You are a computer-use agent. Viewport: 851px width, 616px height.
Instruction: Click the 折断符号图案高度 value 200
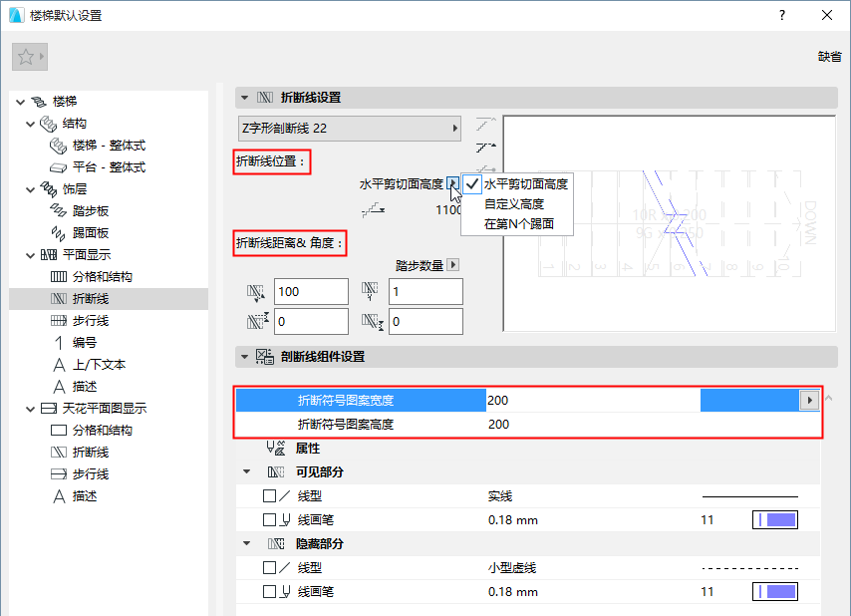pos(498,425)
